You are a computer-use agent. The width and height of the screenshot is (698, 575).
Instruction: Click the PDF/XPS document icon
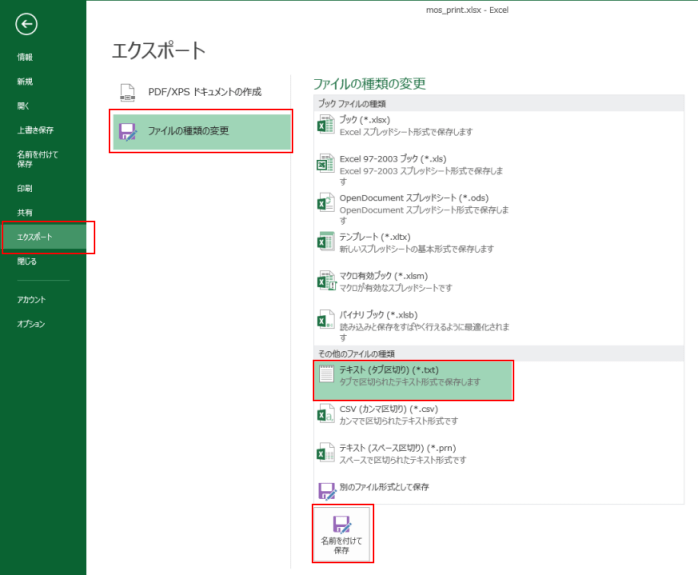click(128, 92)
